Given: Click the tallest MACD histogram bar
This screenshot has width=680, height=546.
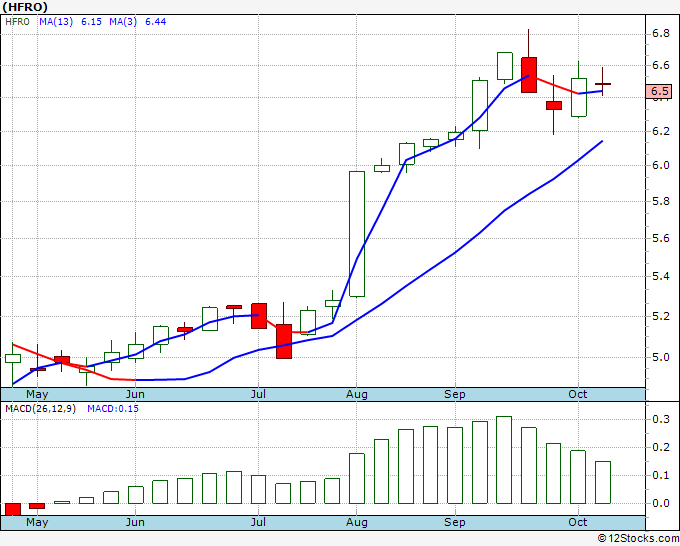Looking at the screenshot, I should (x=504, y=460).
